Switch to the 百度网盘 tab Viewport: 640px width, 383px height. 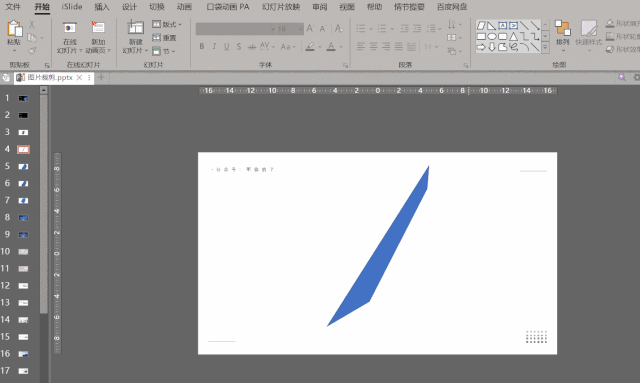coord(452,7)
